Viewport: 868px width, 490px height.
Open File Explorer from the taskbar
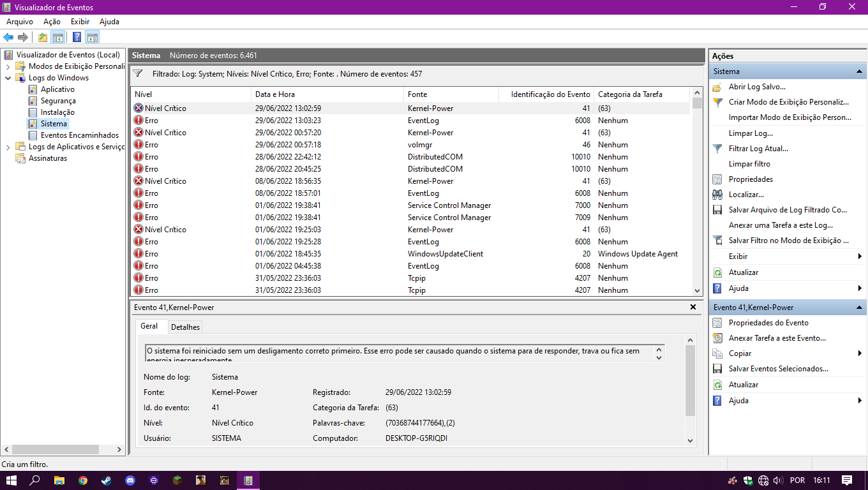coord(59,480)
